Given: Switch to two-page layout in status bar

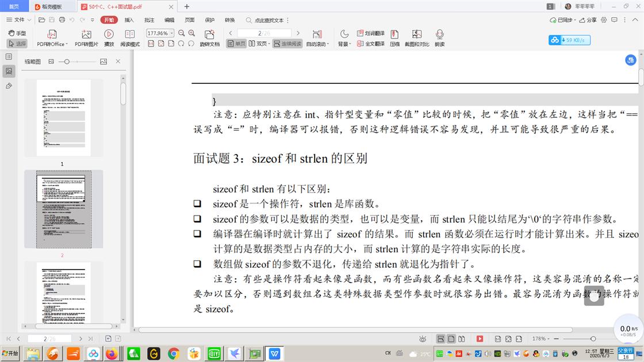Looking at the screenshot, I should click(x=462, y=338).
